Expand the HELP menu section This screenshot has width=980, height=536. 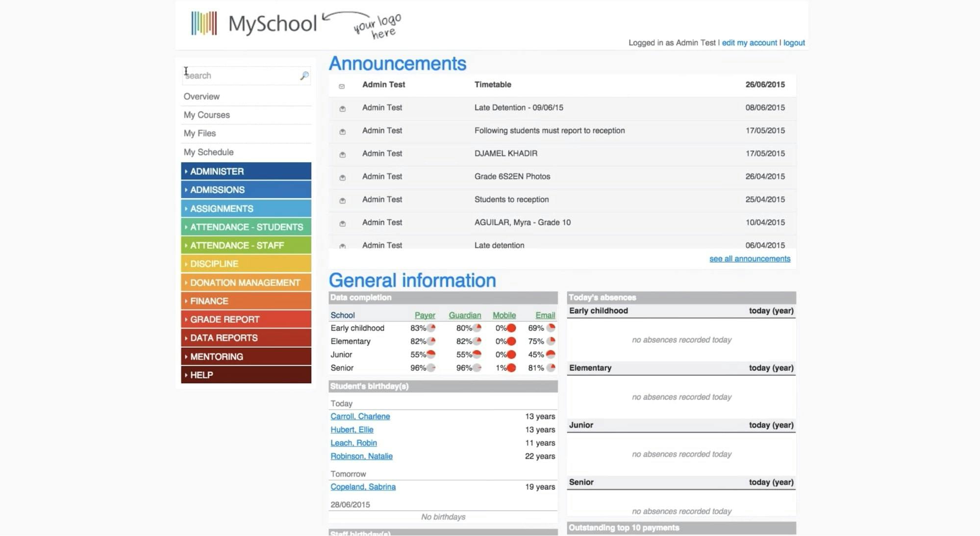click(x=246, y=375)
